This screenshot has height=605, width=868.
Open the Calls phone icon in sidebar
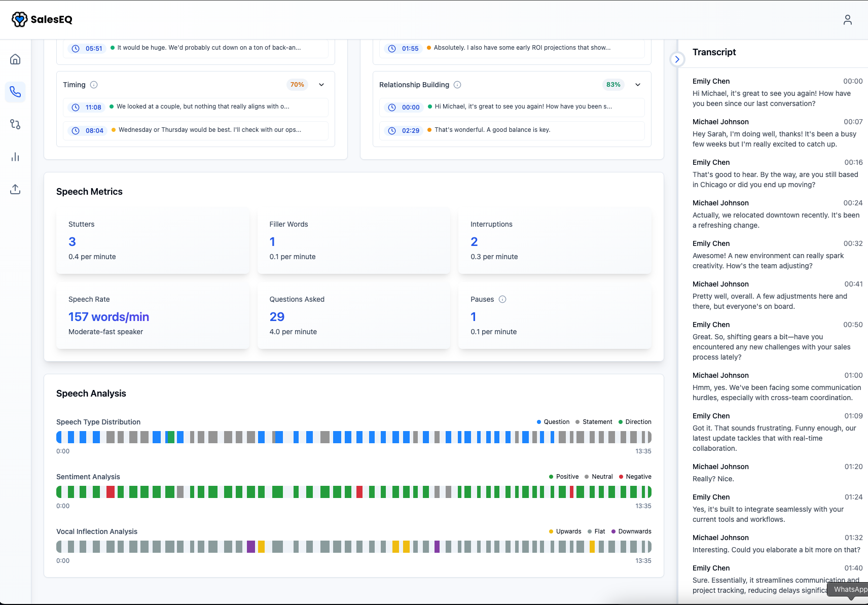(15, 92)
